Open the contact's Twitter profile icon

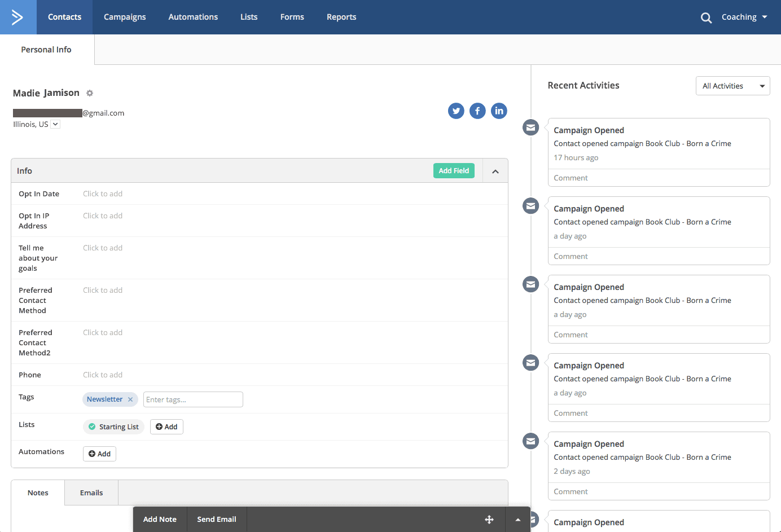456,111
